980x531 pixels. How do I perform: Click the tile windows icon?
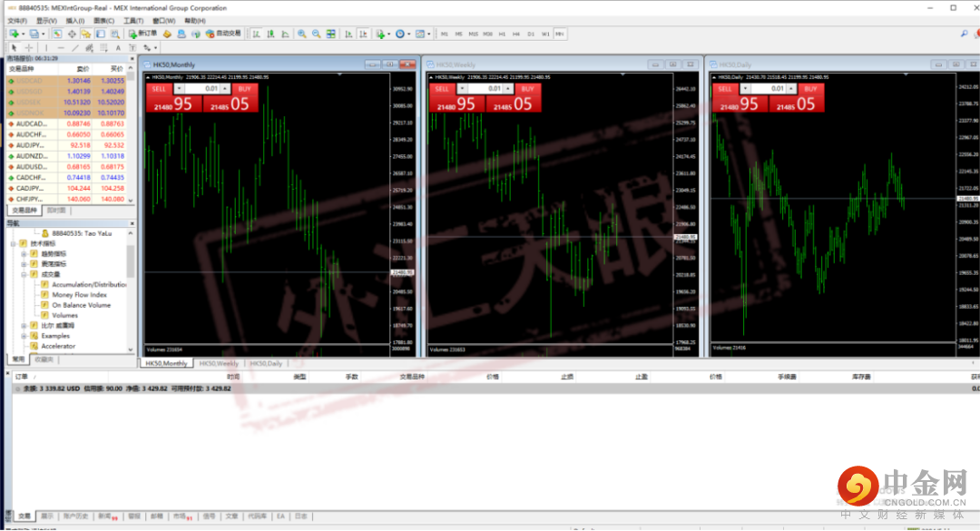click(x=330, y=34)
